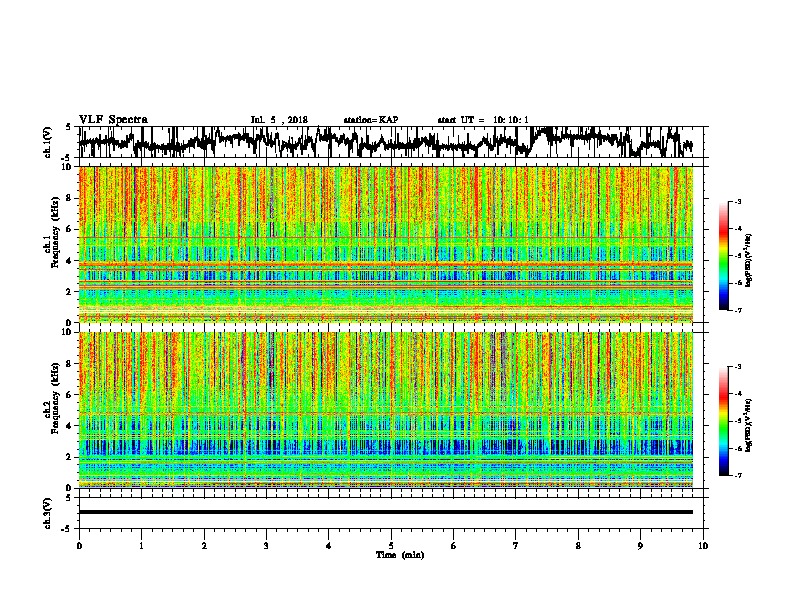Viewport: 792px width, 612px height.
Task: Click the "VLF Spectra" plot title
Action: click(113, 120)
